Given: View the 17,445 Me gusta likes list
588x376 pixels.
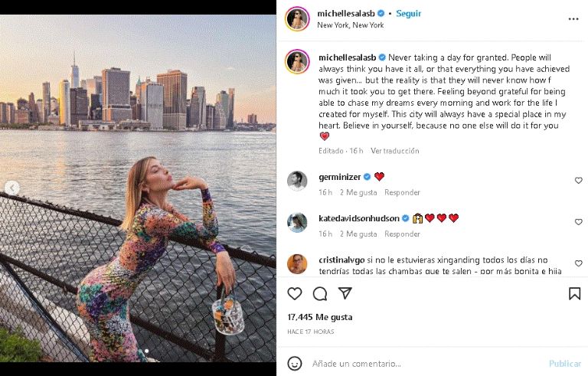Looking at the screenshot, I should point(320,316).
